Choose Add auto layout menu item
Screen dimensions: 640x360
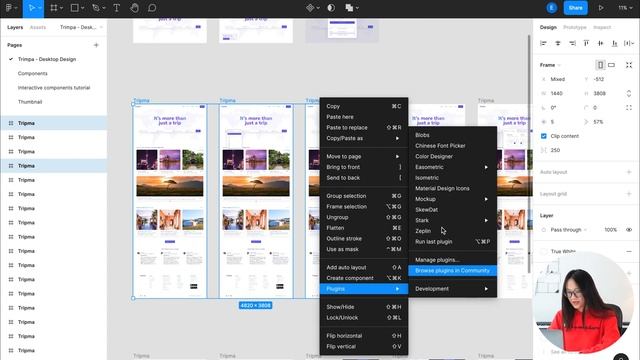pos(364,267)
